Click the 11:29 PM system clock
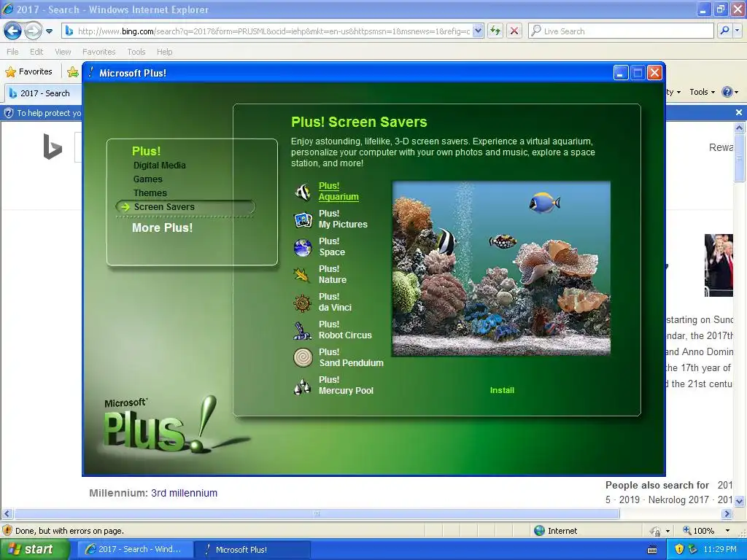 coord(720,549)
